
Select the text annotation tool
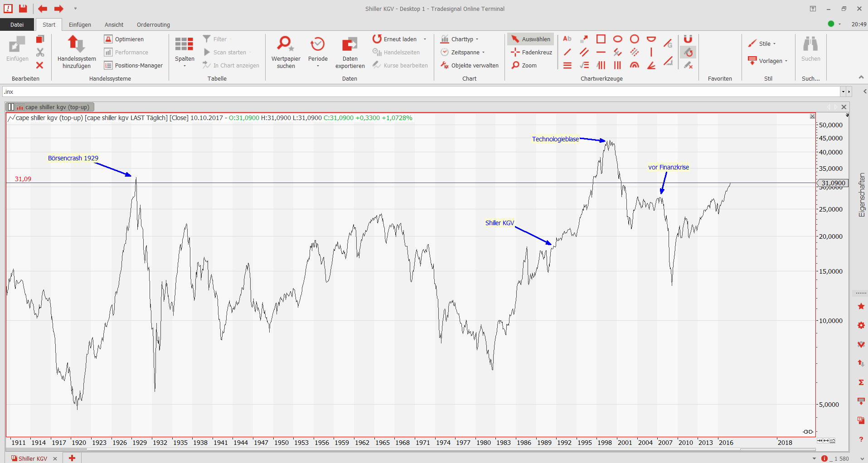(567, 39)
